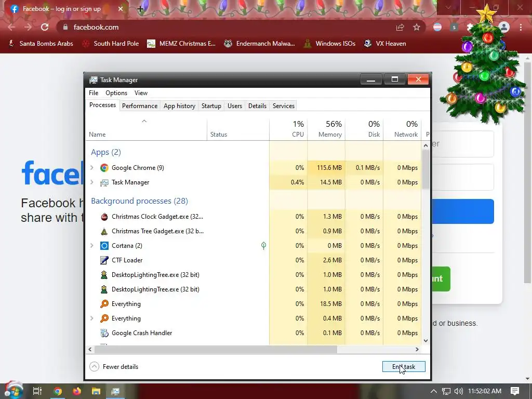Select Christmas Clock Gadget.exe ornament icon

tap(104, 217)
